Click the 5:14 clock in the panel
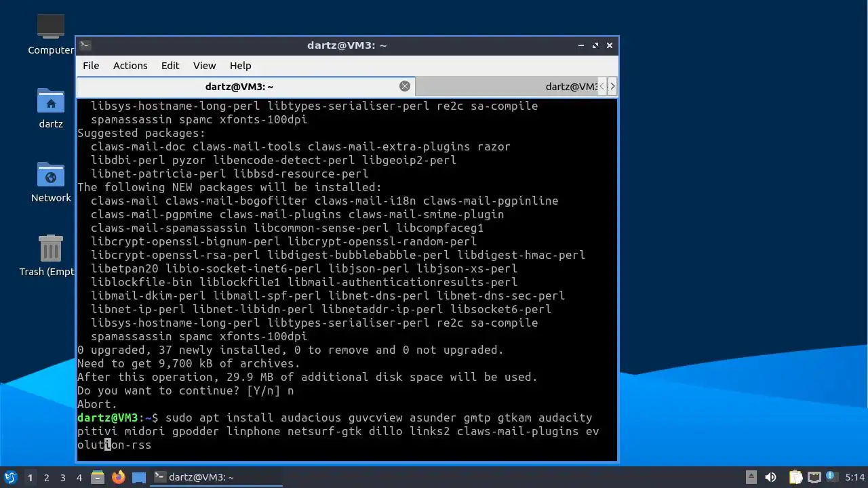Viewport: 868px width, 488px height. tap(854, 477)
